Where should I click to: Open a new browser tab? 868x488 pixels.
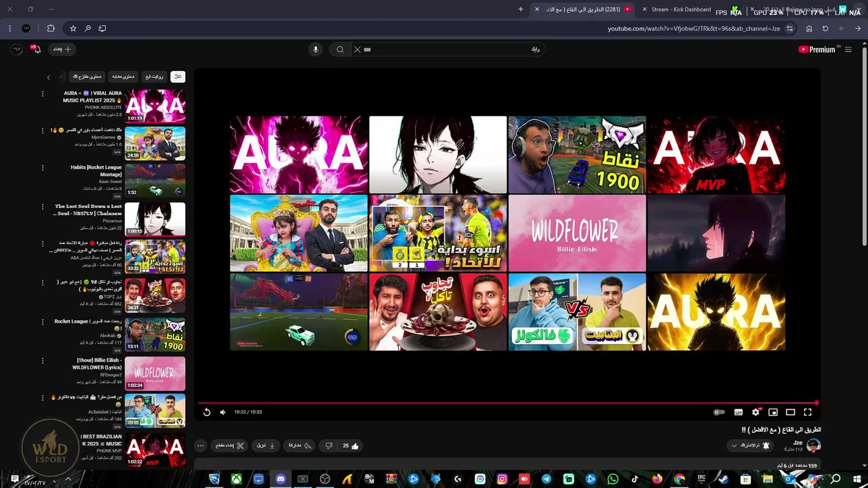click(x=521, y=9)
